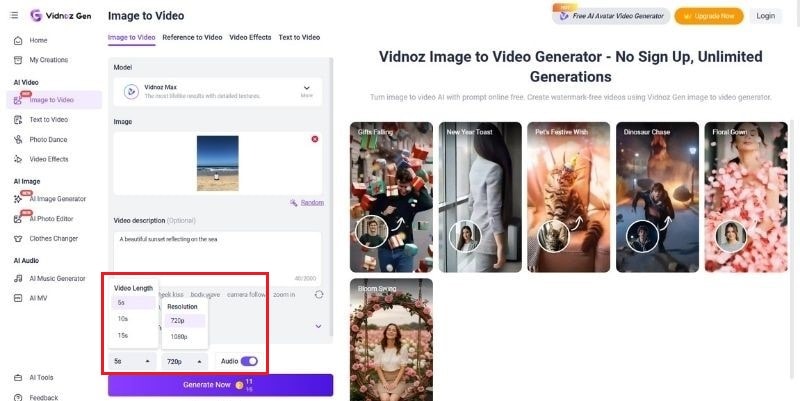Select Image to Video in sidebar
Image resolution: width=800 pixels, height=401 pixels.
[x=54, y=100]
